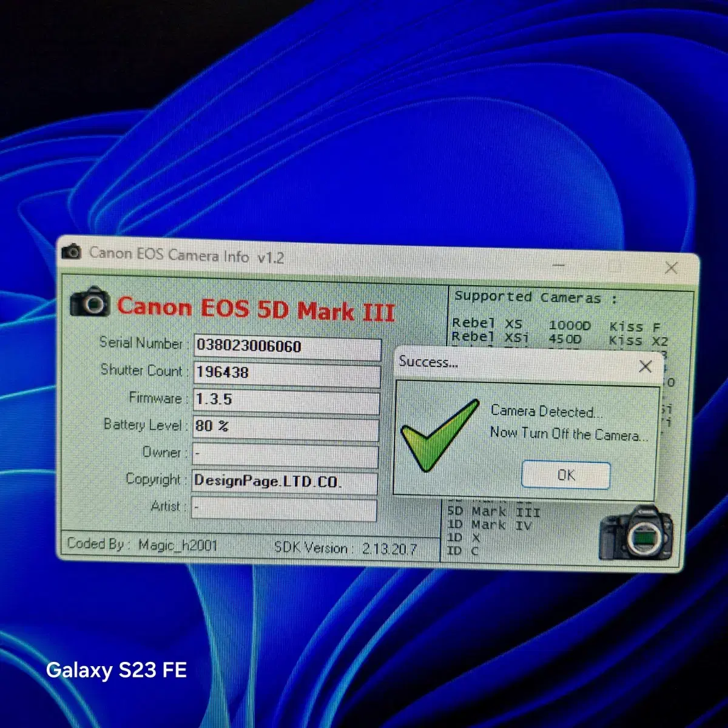Click 'Kiss F' in supported cameras list

635,327
